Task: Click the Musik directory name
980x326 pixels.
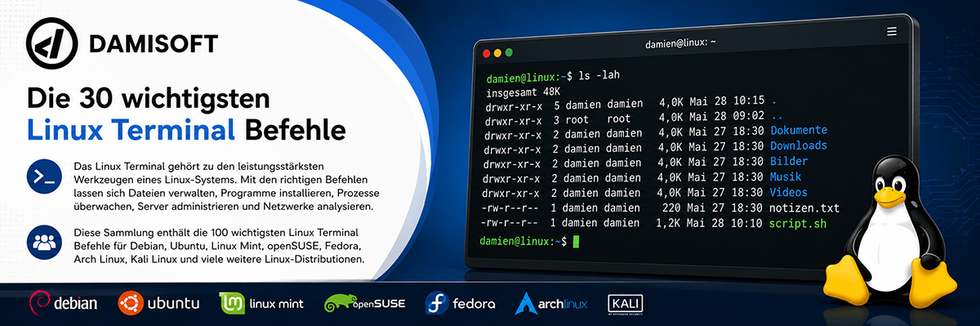Action: [x=785, y=177]
